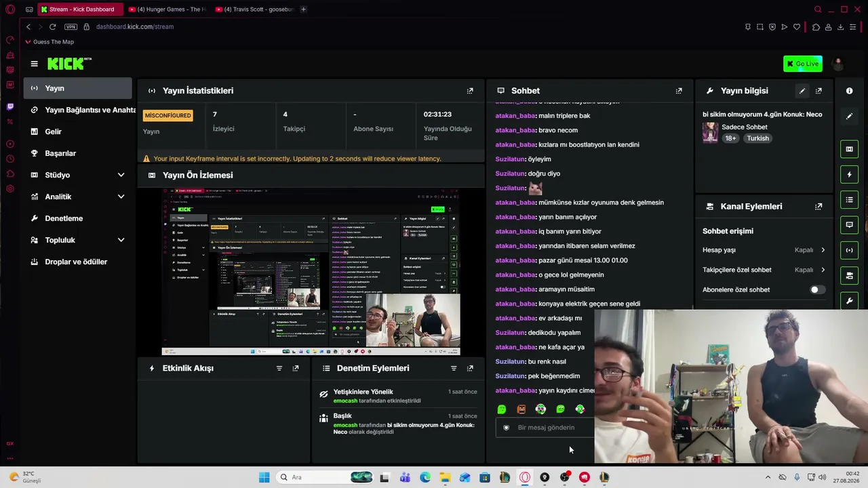
Task: Pop out the Kanal Eylemleri panel
Action: [x=818, y=207]
